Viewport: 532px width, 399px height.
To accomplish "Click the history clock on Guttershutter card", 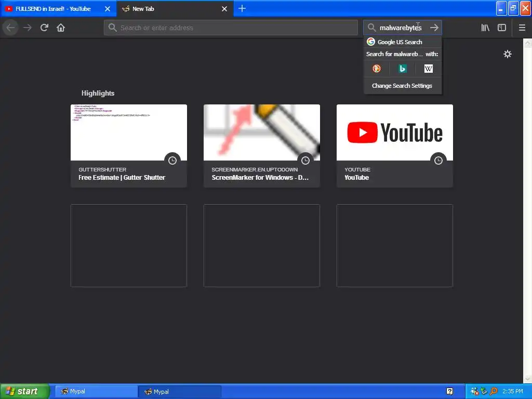I will click(x=172, y=160).
